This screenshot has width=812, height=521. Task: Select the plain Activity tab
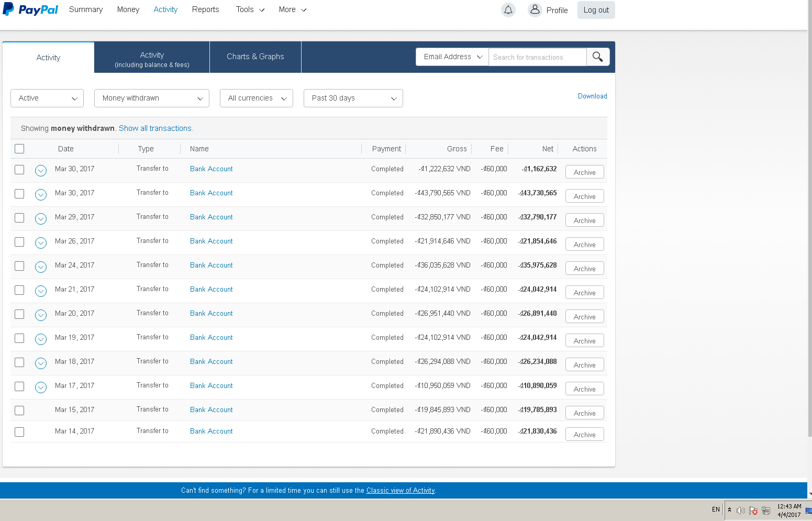(48, 58)
